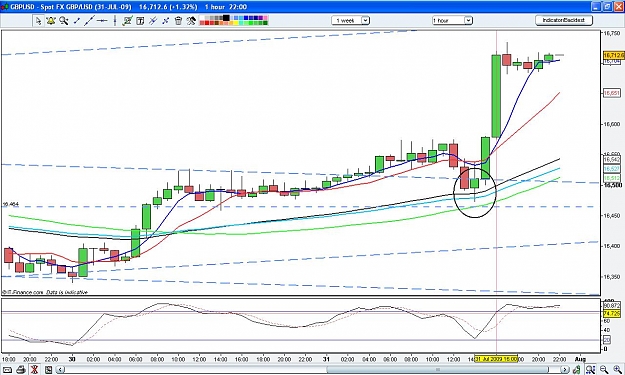This screenshot has height=375, width=625.
Task: Click the zoom-to-fit magnifier icon
Action: coord(590,369)
